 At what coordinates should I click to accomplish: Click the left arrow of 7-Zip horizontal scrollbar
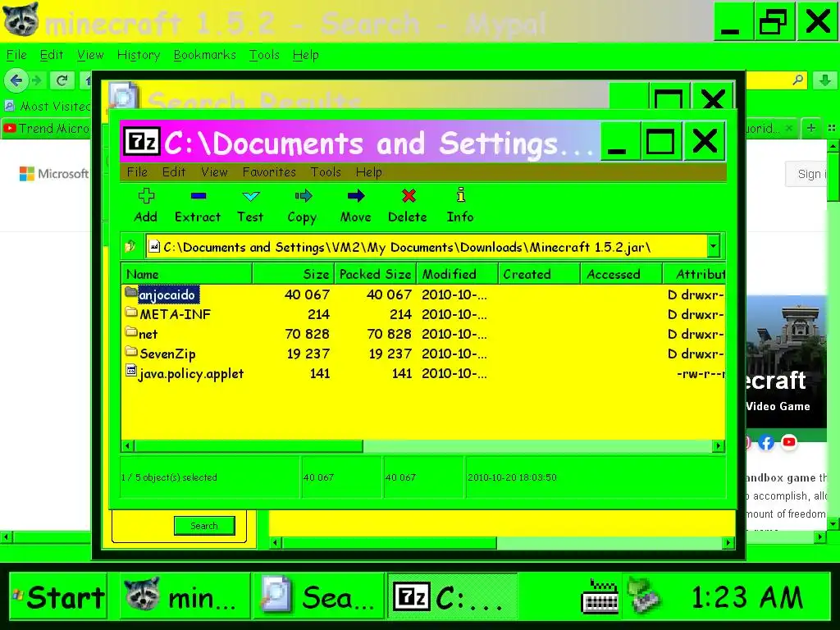[x=128, y=445]
